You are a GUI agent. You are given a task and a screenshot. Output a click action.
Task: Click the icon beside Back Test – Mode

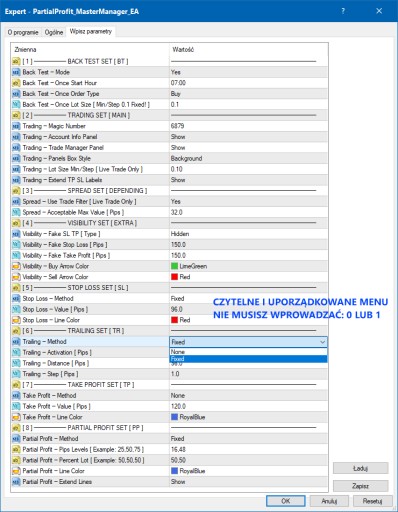(x=16, y=72)
